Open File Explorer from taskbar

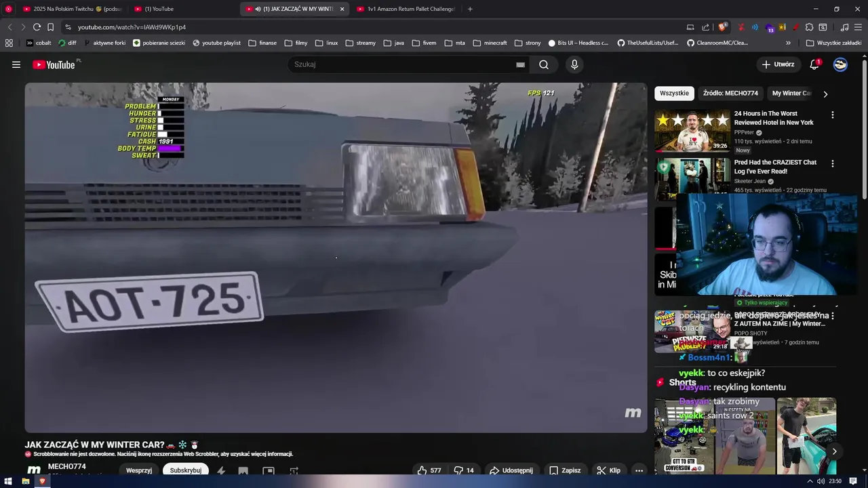click(x=26, y=481)
